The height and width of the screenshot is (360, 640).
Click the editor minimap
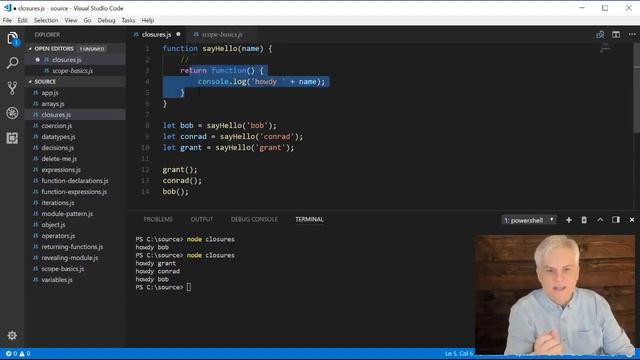605,49
